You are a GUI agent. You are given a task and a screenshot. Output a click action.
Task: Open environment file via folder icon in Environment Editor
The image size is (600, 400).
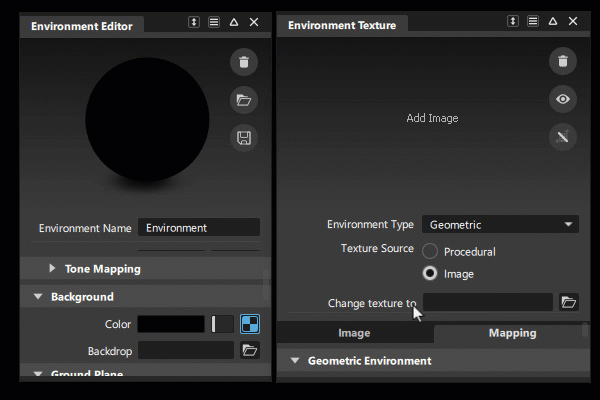[x=244, y=100]
